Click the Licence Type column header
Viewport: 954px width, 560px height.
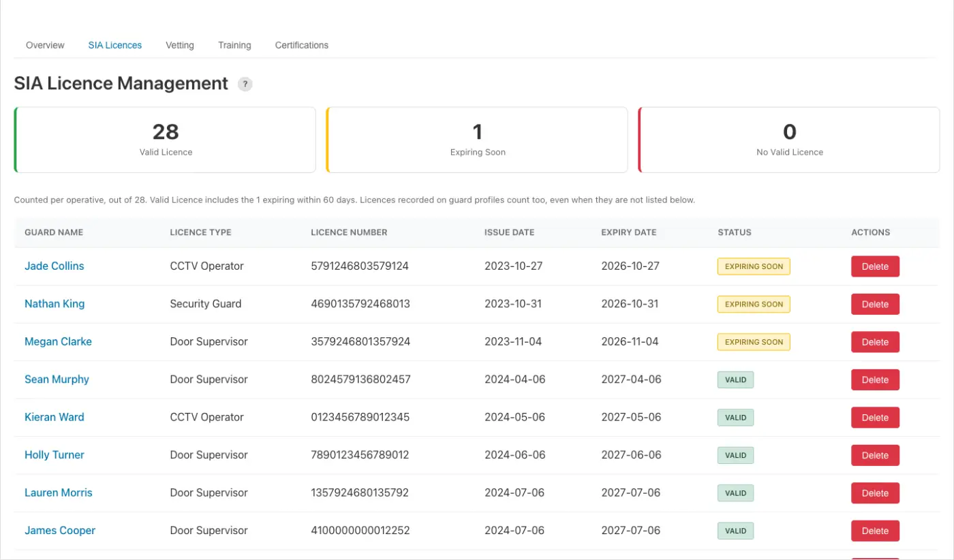[x=200, y=232]
